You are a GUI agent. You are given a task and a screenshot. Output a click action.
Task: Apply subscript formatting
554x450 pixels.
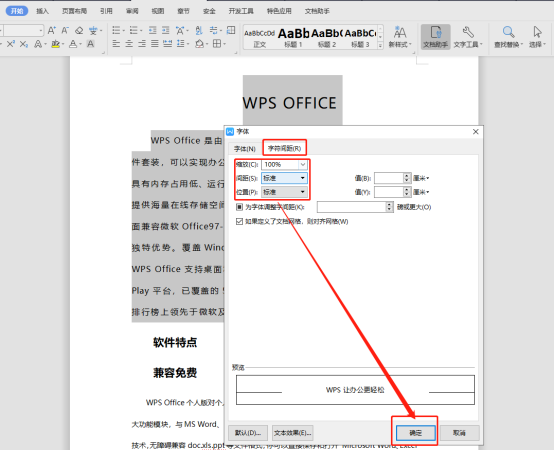pos(24,44)
